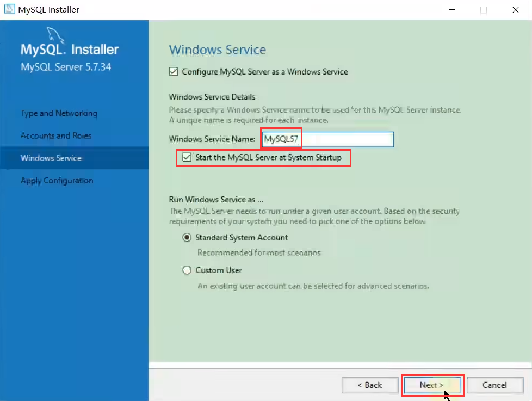Click the MySQL Server 5.7.34 text

click(66, 67)
